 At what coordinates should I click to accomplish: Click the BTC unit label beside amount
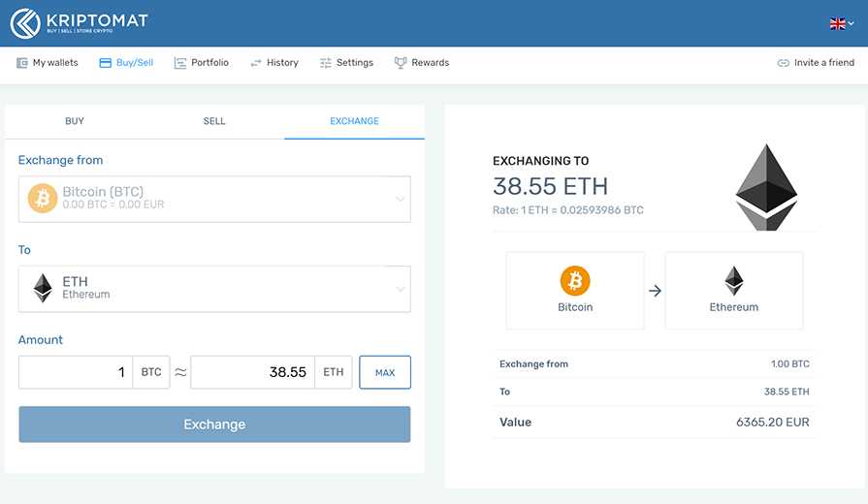[x=151, y=372]
